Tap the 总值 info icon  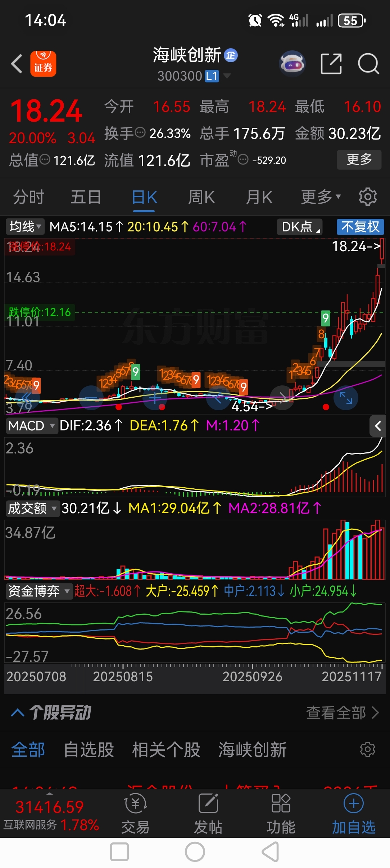click(x=45, y=159)
